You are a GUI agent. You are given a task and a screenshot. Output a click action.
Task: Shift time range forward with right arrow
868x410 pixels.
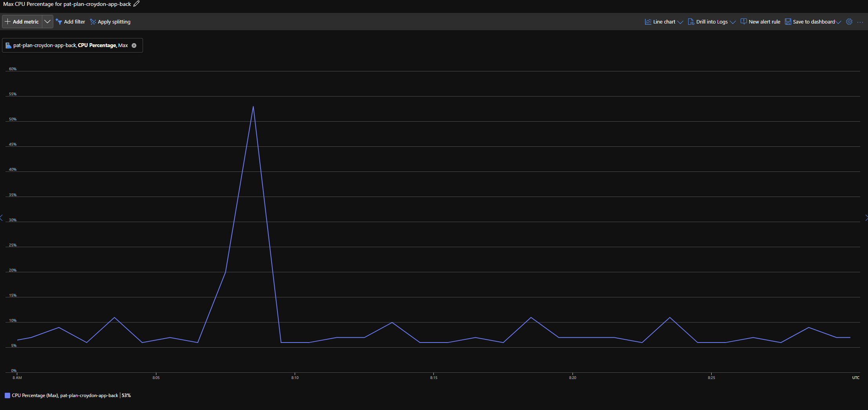[866, 218]
